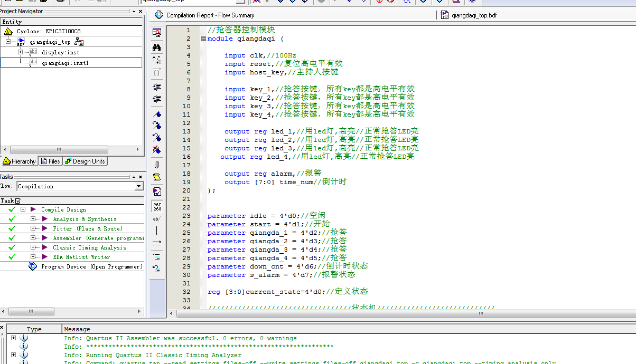Click the Find binoculars icon in editor toolbar
The height and width of the screenshot is (364, 636).
click(x=157, y=47)
